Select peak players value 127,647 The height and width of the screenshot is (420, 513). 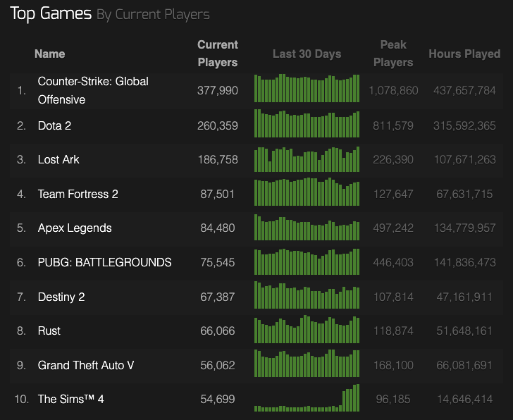tap(393, 194)
